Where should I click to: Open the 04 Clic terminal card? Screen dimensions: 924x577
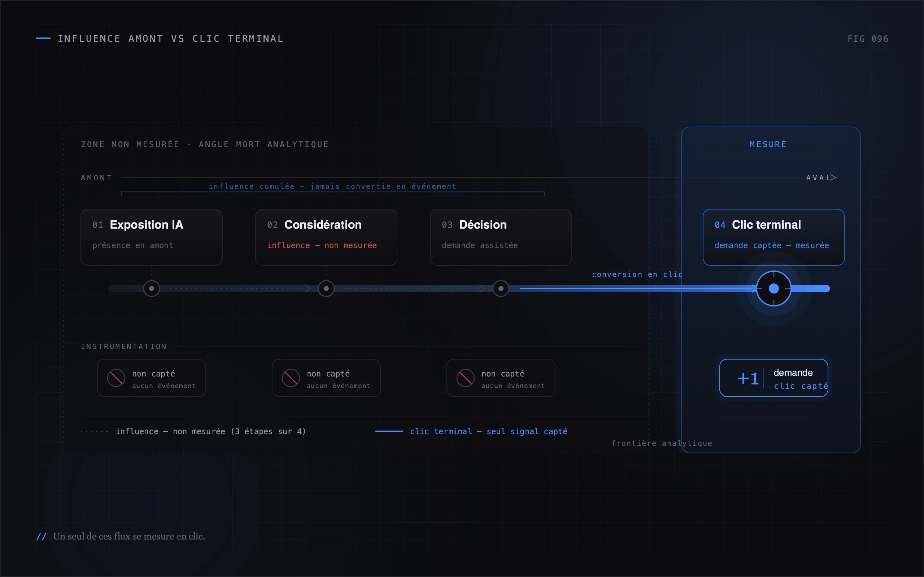773,237
